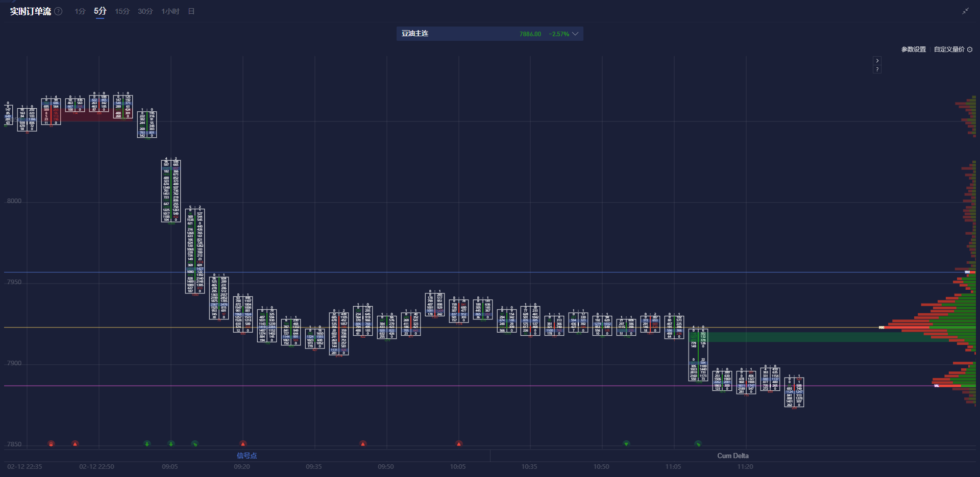Image resolution: width=980 pixels, height=477 pixels.
Task: Open 参数设置 settings
Action: pyautogui.click(x=913, y=49)
